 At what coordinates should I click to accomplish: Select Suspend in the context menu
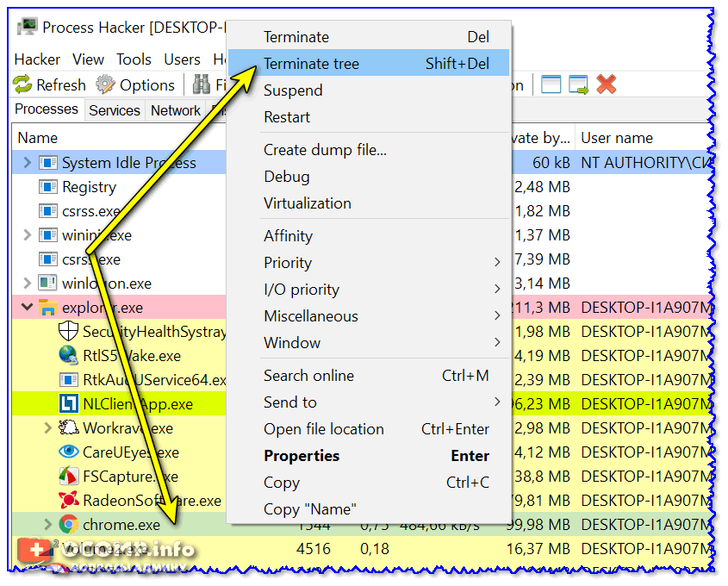pos(293,90)
